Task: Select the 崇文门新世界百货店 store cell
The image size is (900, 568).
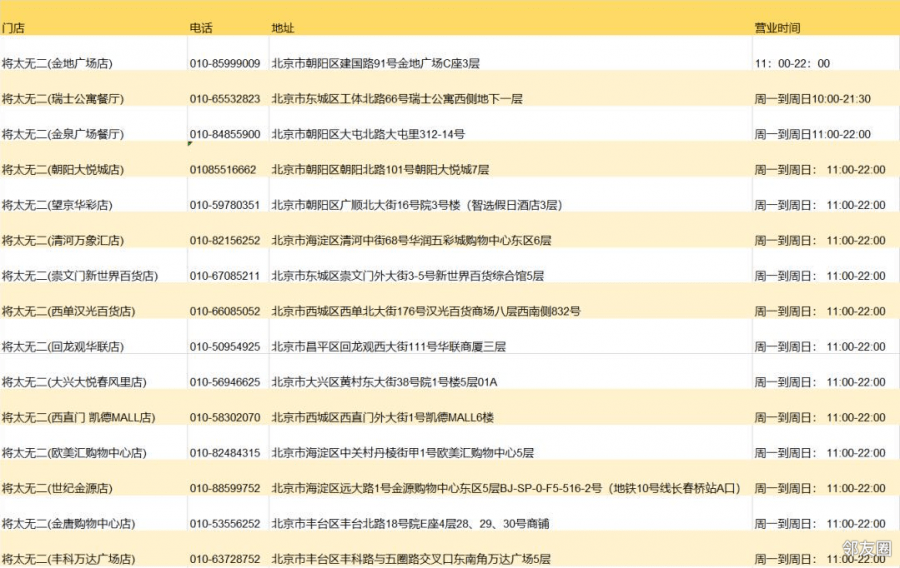Action: click(79, 276)
